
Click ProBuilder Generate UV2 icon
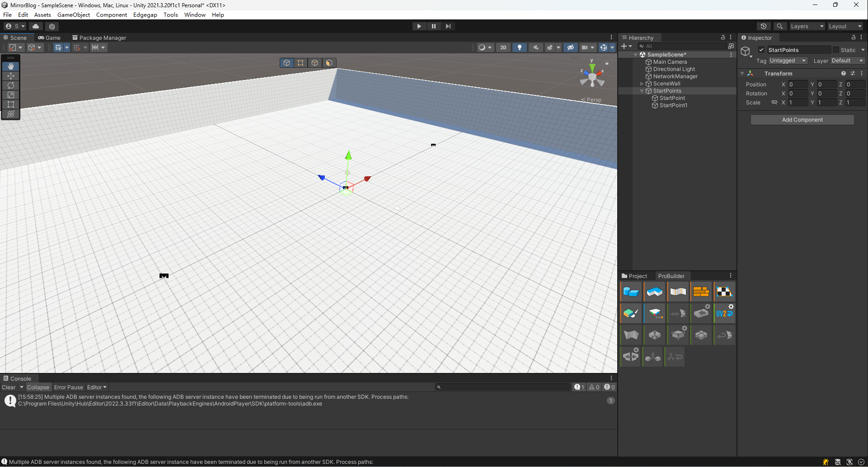724,313
